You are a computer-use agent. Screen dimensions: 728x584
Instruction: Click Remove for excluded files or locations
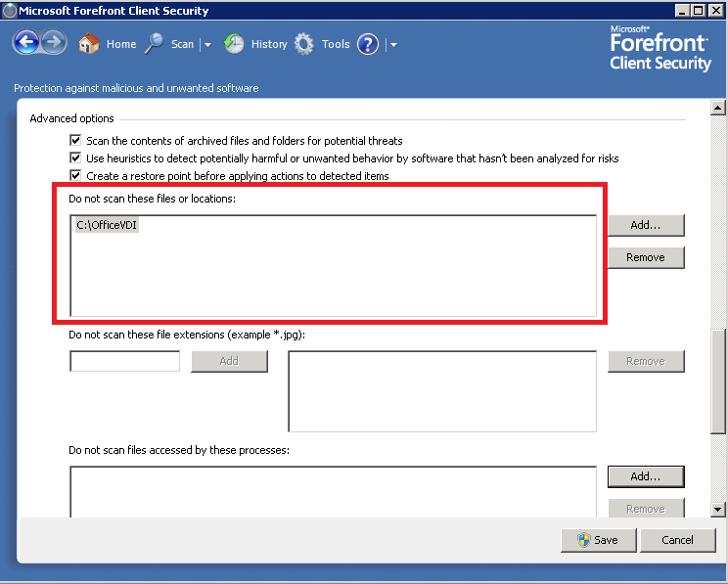(x=646, y=257)
